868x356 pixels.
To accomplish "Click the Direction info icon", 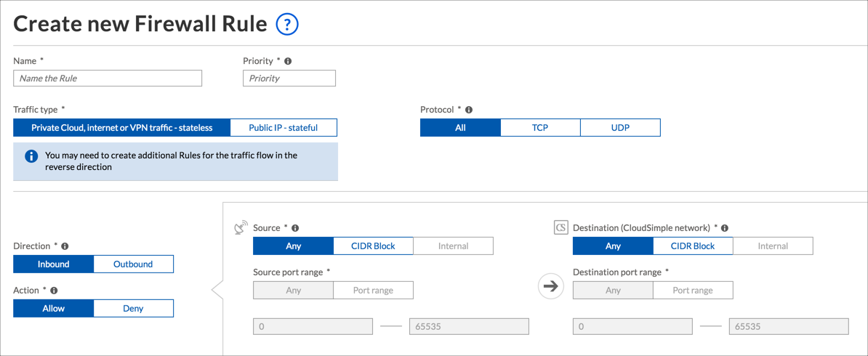I will (x=65, y=246).
